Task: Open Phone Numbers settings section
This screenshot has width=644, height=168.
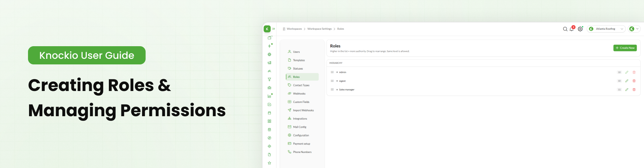Action: click(x=302, y=152)
